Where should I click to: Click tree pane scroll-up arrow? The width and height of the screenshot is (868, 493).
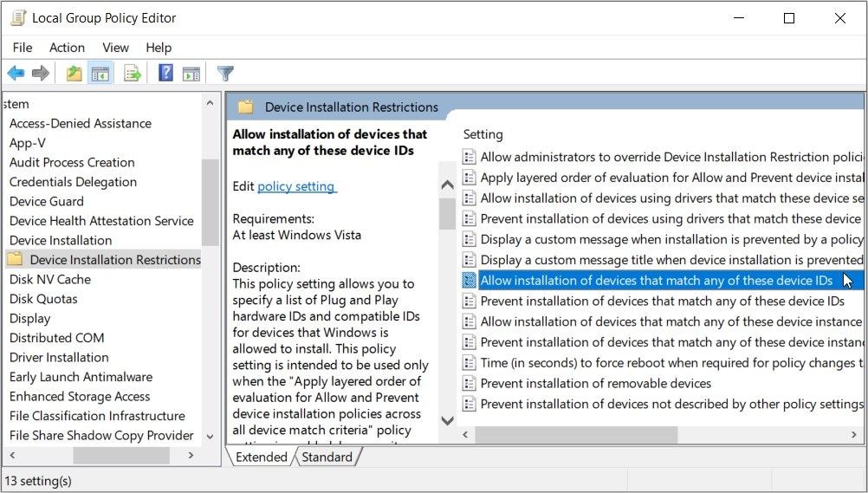210,103
